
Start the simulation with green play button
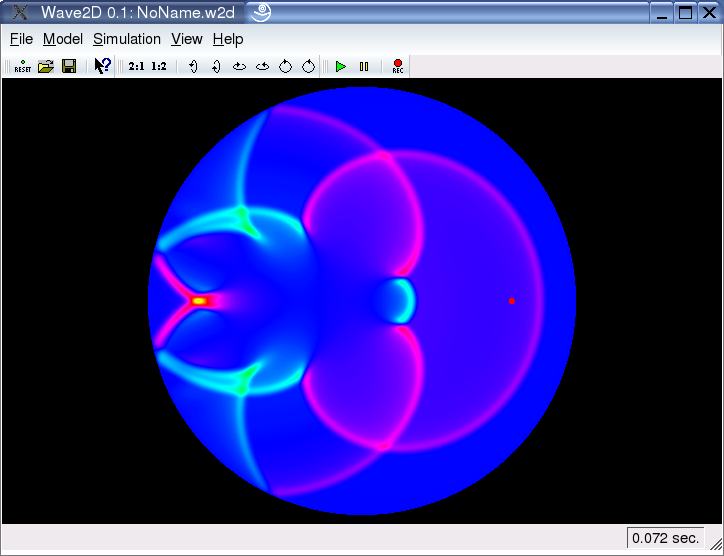point(341,66)
